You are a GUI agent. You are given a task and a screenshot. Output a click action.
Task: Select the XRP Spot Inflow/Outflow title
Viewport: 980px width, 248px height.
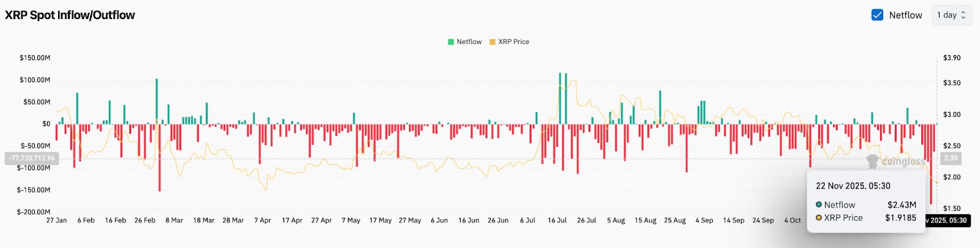[70, 15]
